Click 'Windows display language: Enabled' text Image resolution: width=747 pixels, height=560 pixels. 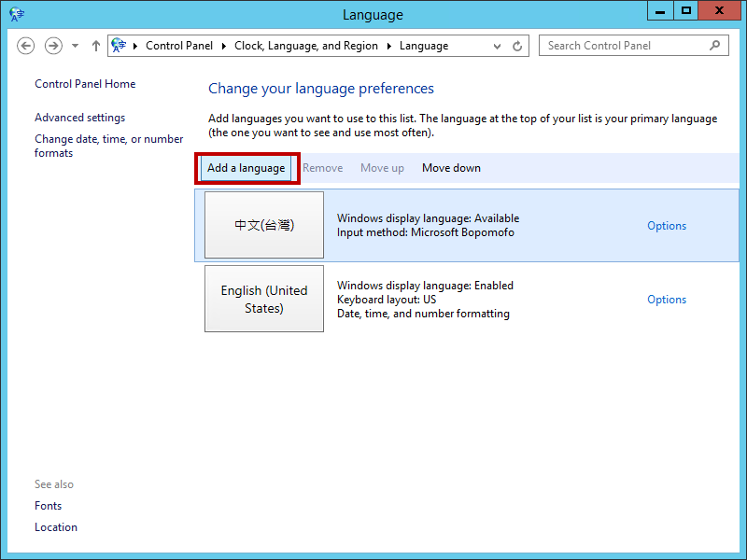click(425, 286)
